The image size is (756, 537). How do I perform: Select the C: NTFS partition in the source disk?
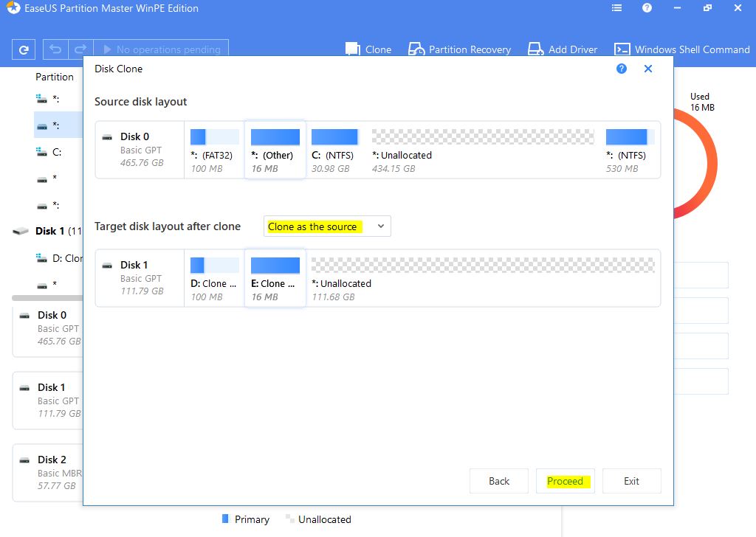click(x=334, y=150)
